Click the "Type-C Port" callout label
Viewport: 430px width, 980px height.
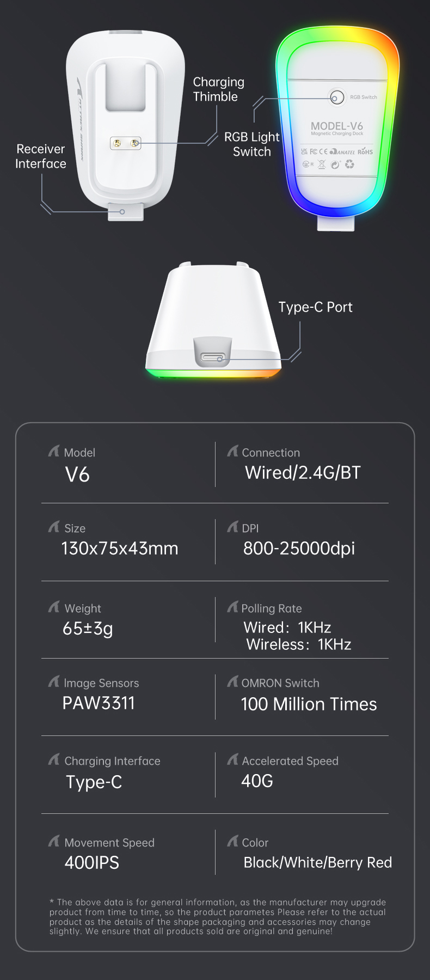coord(315,307)
